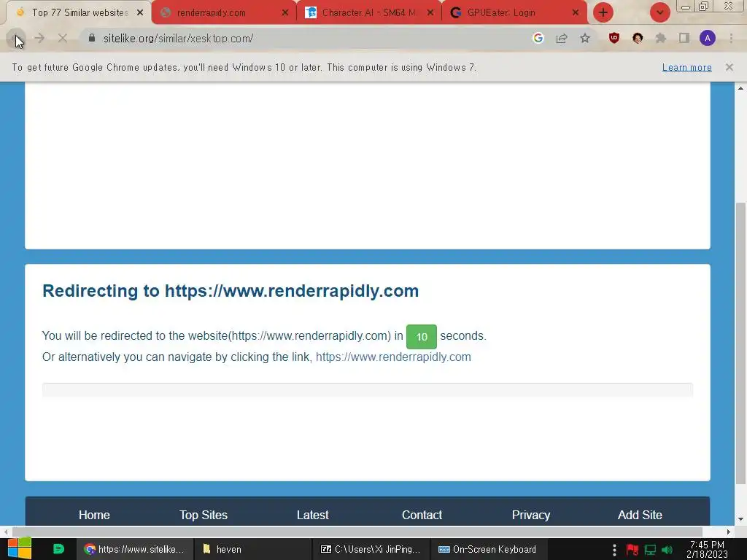Open the Google icon in address bar
Viewport: 747px width, 560px height.
538,39
